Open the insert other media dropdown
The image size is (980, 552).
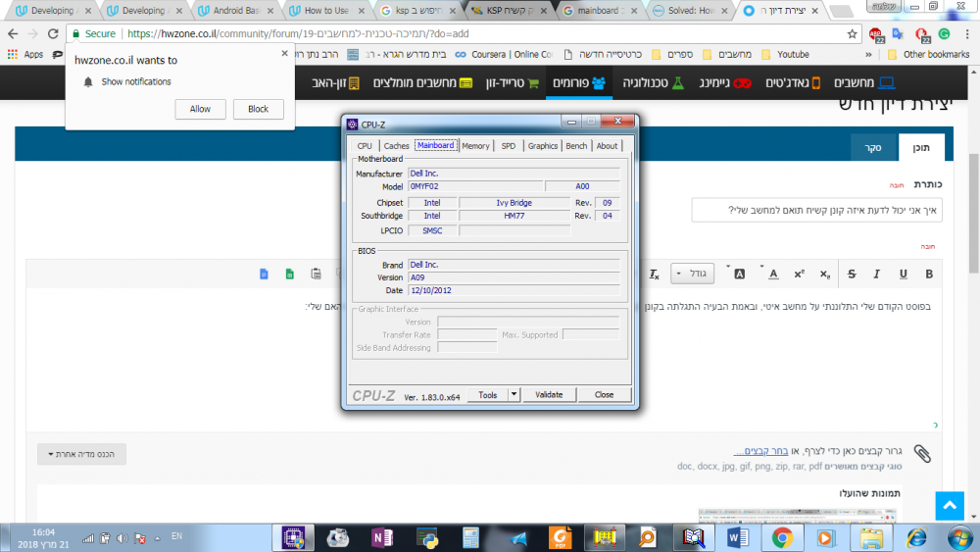81,454
